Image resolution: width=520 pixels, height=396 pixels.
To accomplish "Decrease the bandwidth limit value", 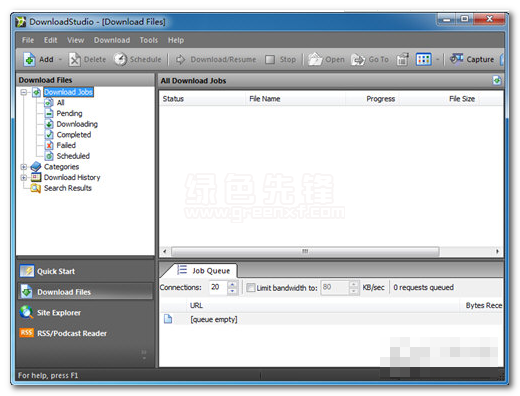I will pos(354,291).
